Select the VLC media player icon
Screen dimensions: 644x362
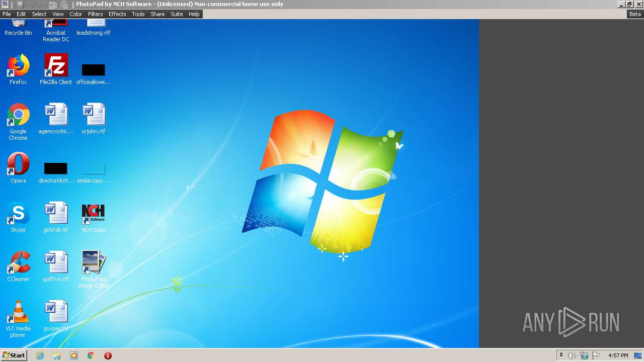coord(18,319)
